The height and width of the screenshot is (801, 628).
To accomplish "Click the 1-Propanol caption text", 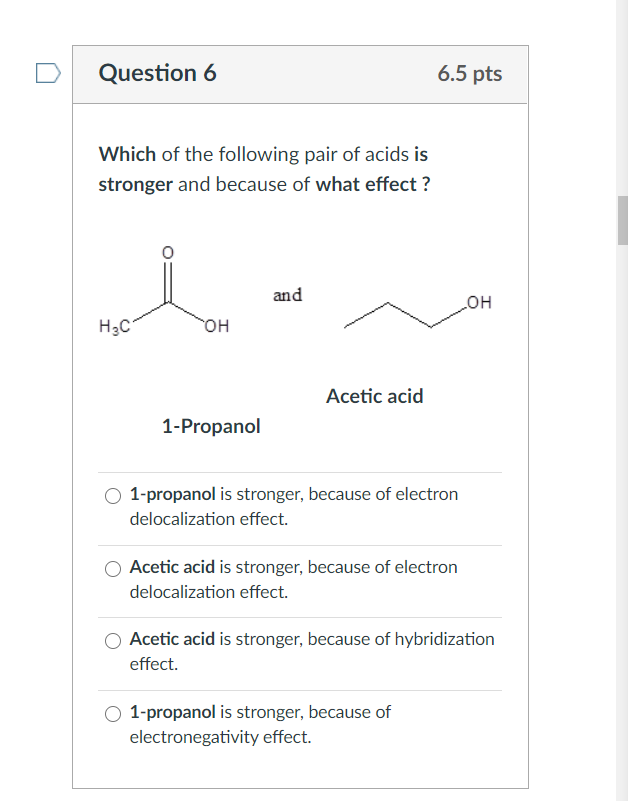I will tap(211, 426).
